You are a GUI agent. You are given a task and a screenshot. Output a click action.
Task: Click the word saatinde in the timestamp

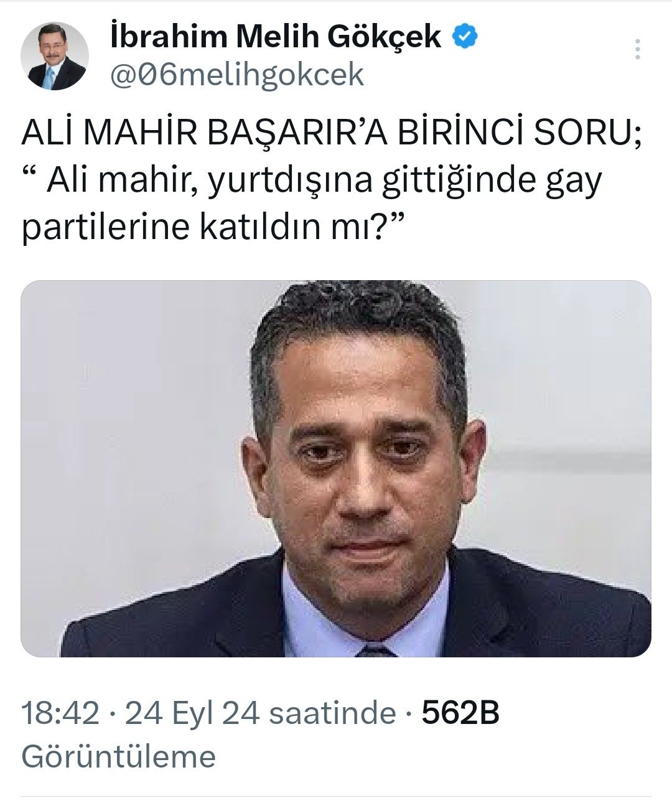[x=333, y=713]
